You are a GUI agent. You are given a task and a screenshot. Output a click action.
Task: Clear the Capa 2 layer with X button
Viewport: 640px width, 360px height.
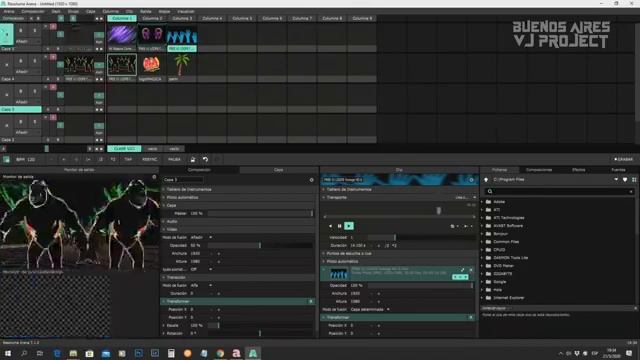pyautogui.click(x=7, y=125)
